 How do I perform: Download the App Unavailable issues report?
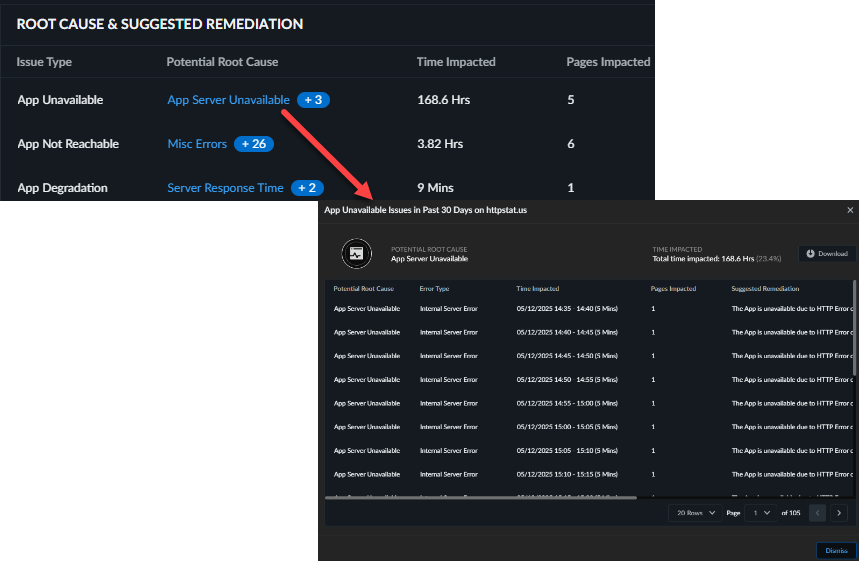tap(827, 254)
